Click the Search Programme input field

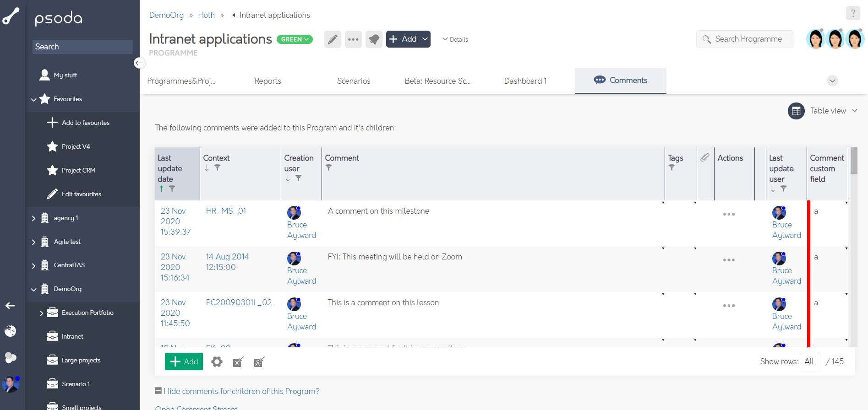tap(748, 39)
